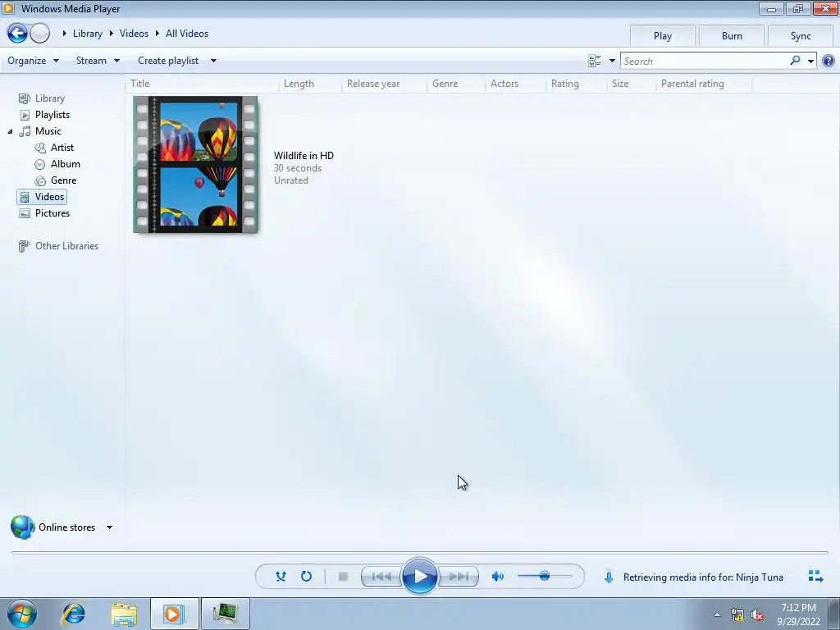Click the volume slider
The width and height of the screenshot is (840, 630).
pos(545,577)
